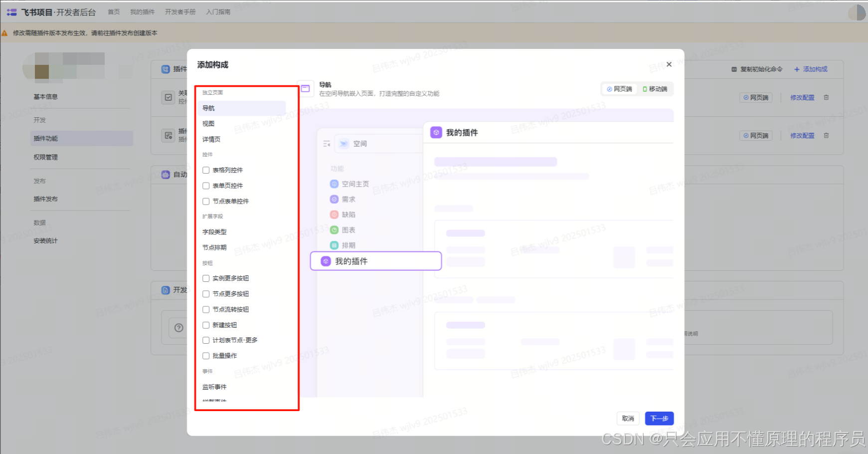Click the warning triangle icon in banner

[x=4, y=33]
